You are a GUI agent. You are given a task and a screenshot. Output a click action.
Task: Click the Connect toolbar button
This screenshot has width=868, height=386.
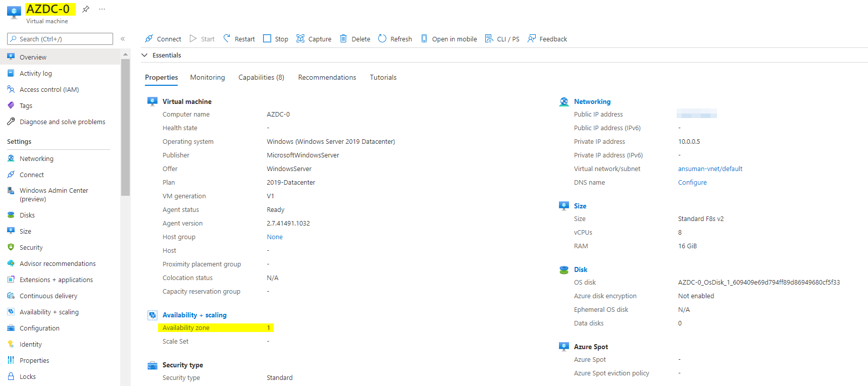[x=163, y=39]
